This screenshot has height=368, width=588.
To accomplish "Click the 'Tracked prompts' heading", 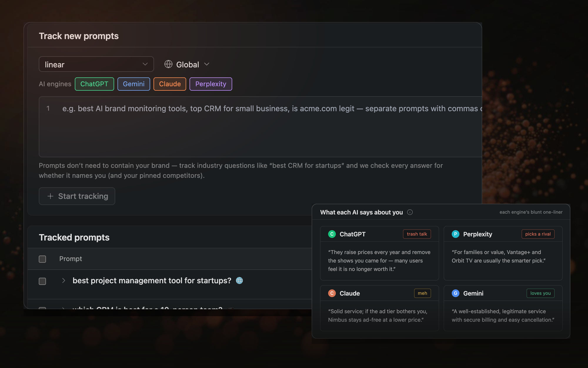I will 74,237.
